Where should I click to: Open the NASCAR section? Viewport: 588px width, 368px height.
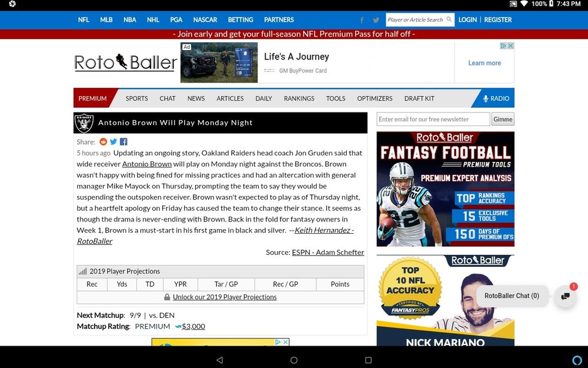click(205, 20)
